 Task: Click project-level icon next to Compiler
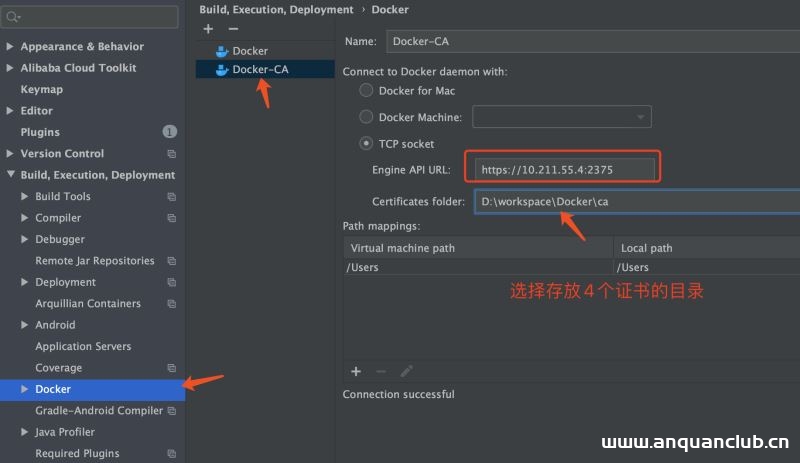(x=171, y=218)
